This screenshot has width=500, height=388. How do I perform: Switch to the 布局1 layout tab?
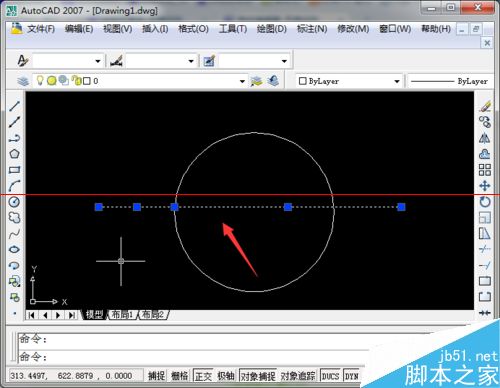point(122,314)
